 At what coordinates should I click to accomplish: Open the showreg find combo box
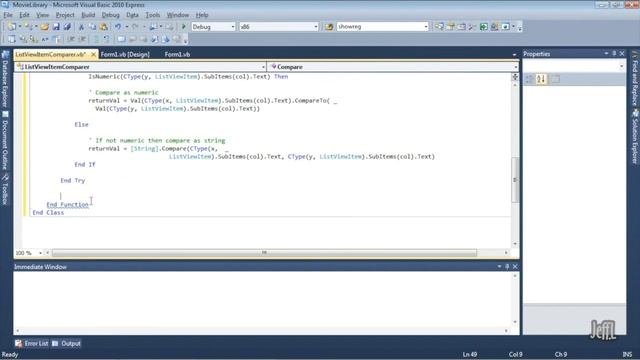382,27
